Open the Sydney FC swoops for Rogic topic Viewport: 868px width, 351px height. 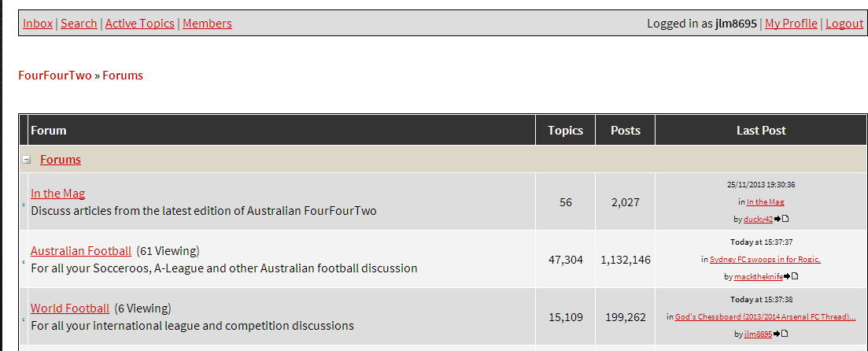point(765,259)
